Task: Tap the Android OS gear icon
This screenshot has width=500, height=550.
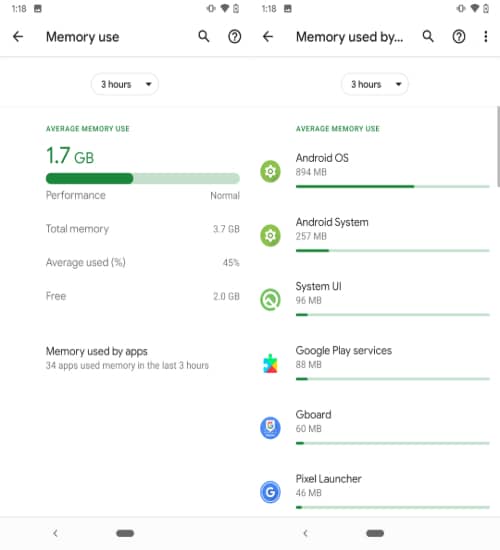Action: click(270, 172)
